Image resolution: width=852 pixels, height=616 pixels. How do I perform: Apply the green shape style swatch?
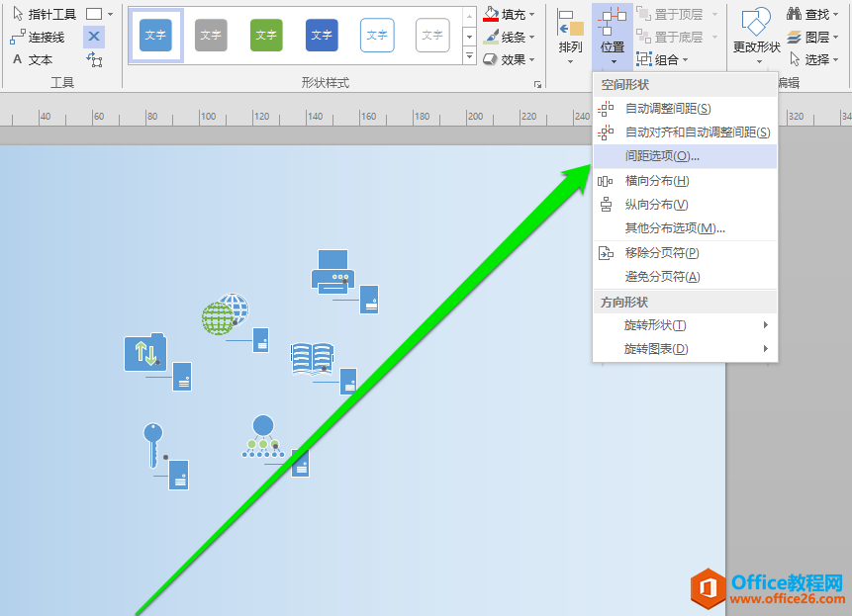point(266,36)
